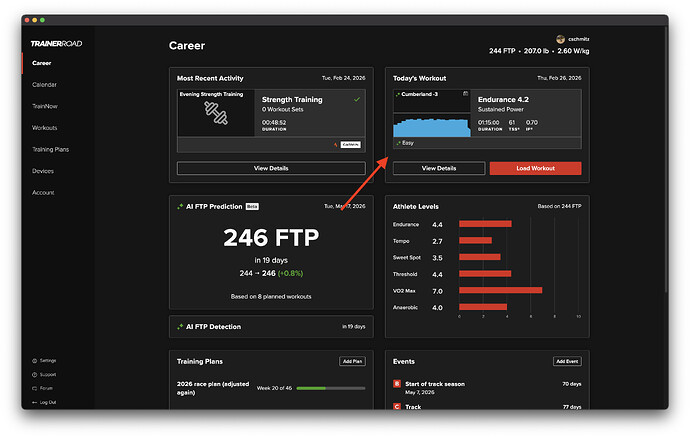Click the green Week 20 of 46 progress bar

[331, 388]
